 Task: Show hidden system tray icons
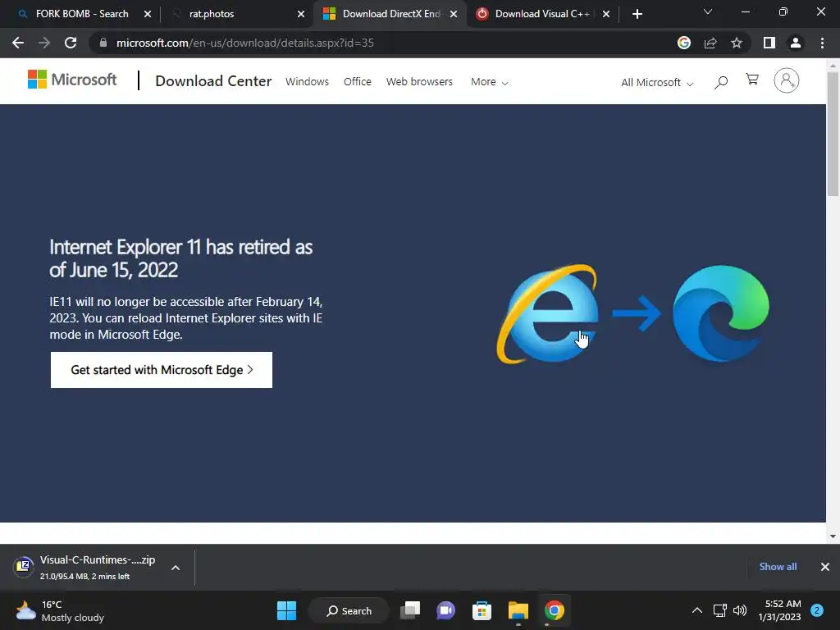[697, 610]
